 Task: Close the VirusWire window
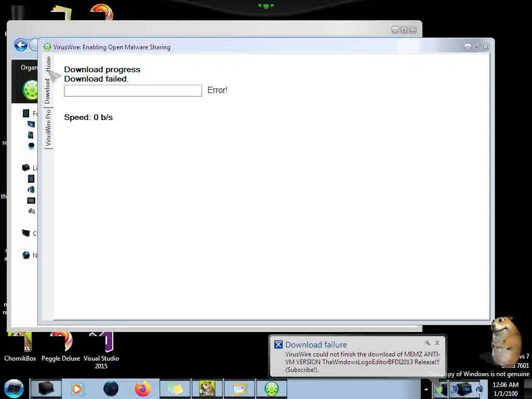[x=486, y=47]
